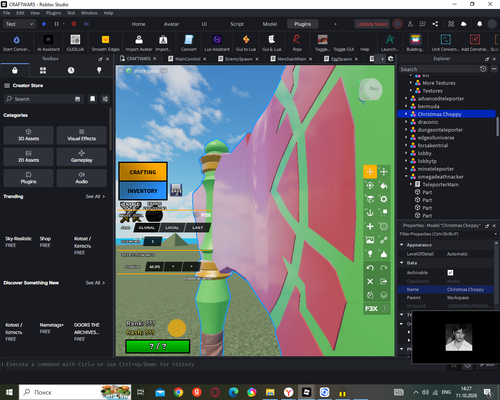Click the Start Conversion plugin icon
500x400 pixels.
[16, 43]
